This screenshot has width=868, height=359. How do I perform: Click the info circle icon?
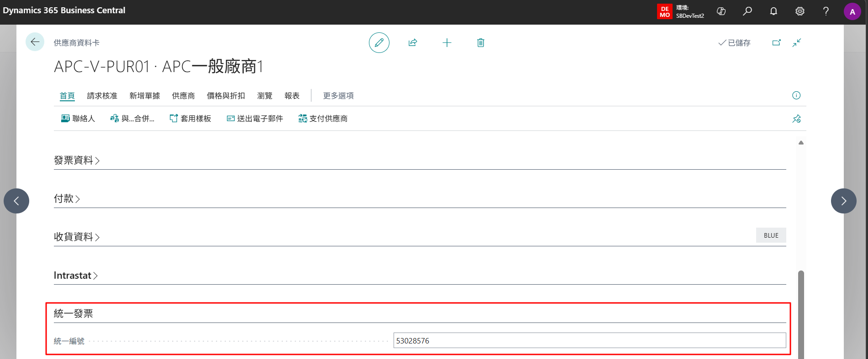[796, 95]
